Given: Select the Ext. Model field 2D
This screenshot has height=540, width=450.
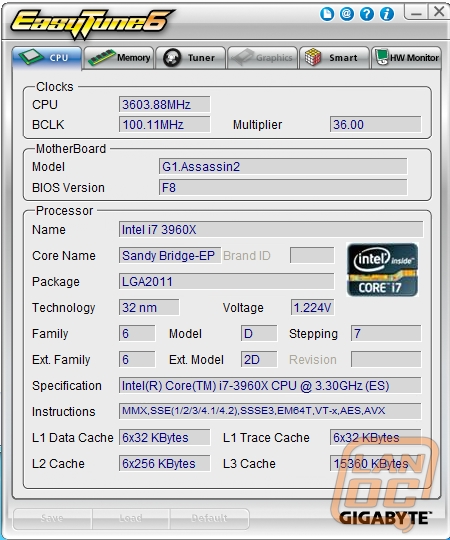Looking at the screenshot, I should tap(259, 360).
